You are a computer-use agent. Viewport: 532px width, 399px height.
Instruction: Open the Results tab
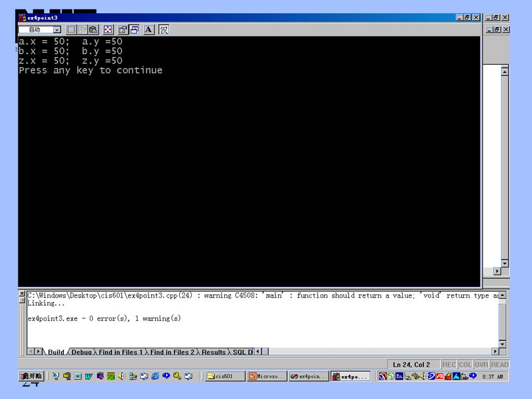coord(213,352)
